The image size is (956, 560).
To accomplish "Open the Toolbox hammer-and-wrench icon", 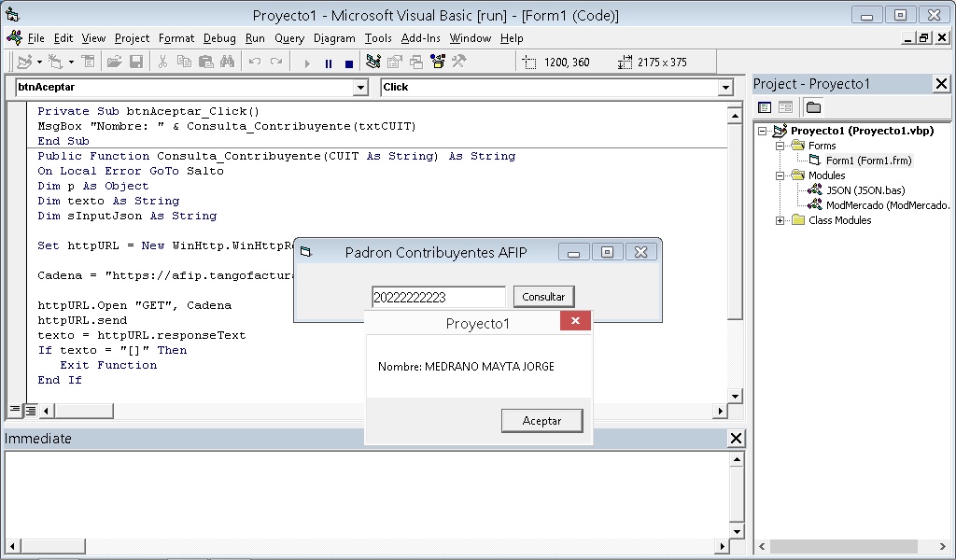I will pyautogui.click(x=458, y=62).
